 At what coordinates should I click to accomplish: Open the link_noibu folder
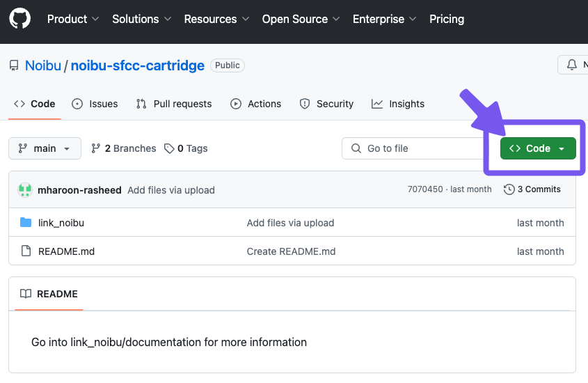(x=61, y=223)
